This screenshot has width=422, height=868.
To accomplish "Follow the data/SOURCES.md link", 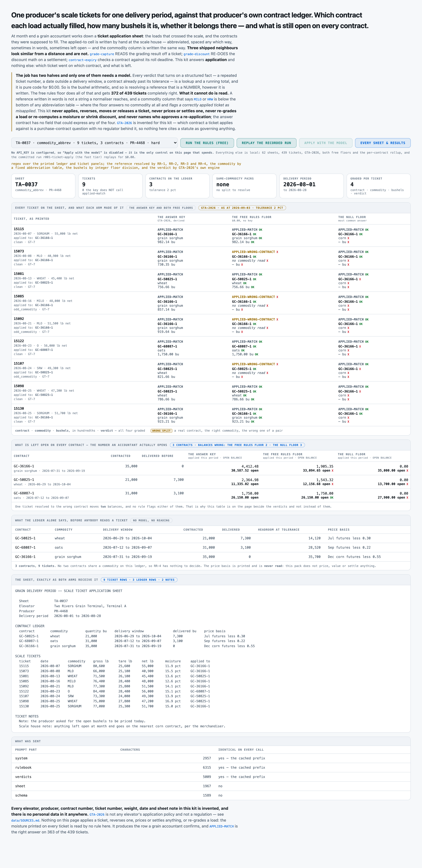I will click(x=25, y=820).
